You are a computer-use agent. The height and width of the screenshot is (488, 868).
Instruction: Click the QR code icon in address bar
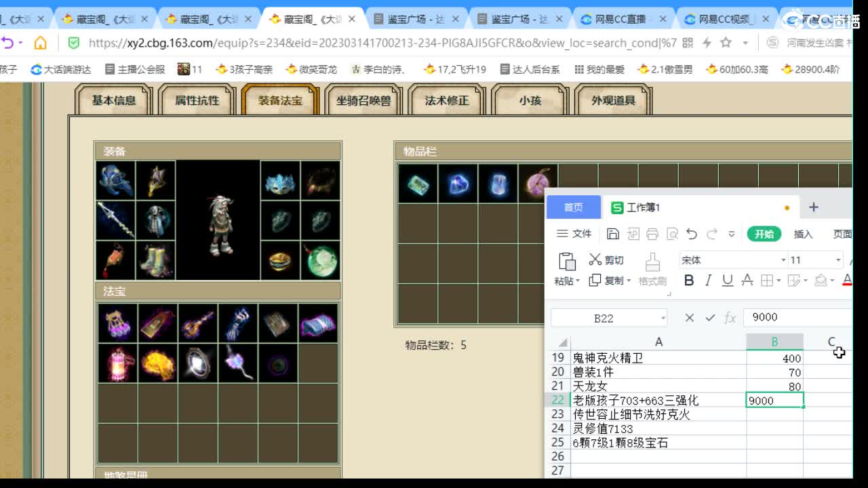pos(688,43)
